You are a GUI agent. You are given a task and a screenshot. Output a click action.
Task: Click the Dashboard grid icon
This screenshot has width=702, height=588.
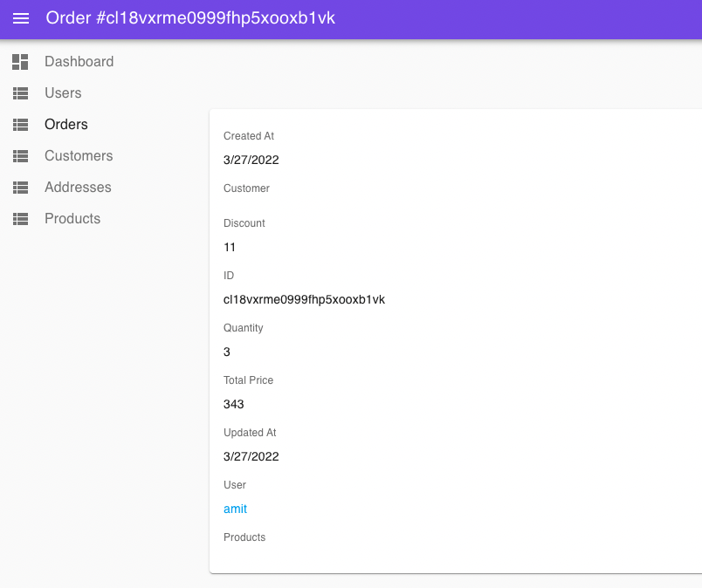click(x=19, y=61)
